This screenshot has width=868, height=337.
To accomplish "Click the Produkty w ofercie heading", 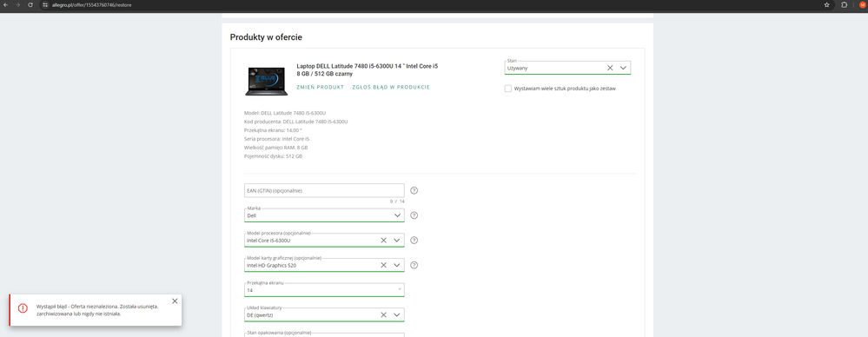I will point(266,37).
